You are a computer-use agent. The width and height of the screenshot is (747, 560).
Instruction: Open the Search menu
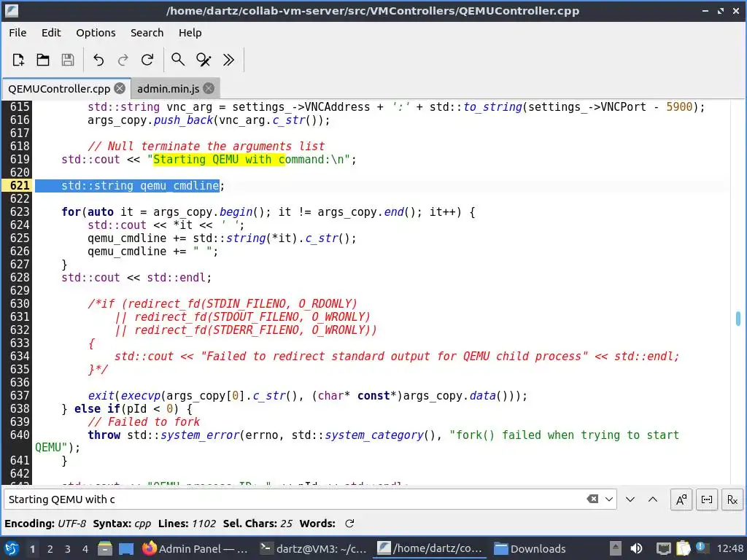[147, 33]
